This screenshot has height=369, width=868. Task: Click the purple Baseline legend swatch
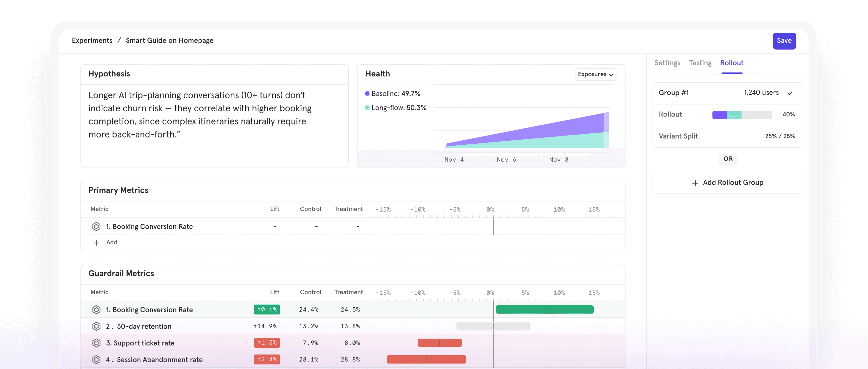pyautogui.click(x=367, y=94)
